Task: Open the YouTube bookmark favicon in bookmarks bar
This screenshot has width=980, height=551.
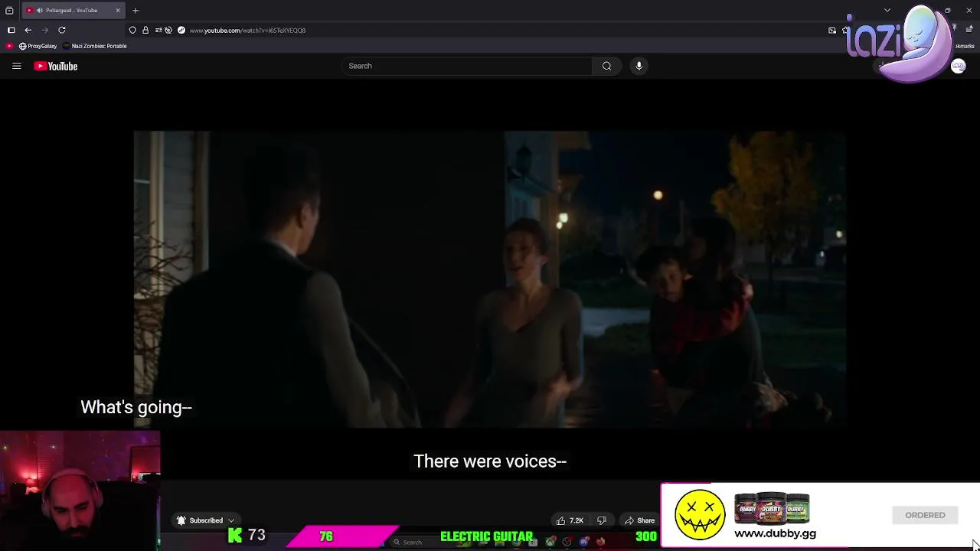Action: click(x=9, y=46)
